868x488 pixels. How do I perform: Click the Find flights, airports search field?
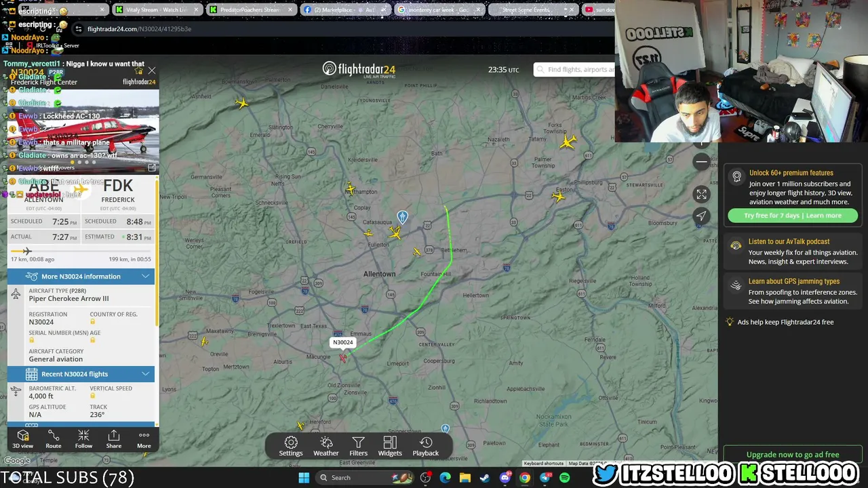pyautogui.click(x=575, y=69)
